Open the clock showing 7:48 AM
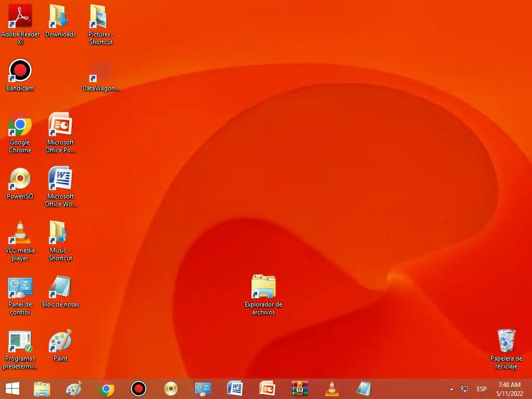The width and height of the screenshot is (532, 399). pos(509,389)
